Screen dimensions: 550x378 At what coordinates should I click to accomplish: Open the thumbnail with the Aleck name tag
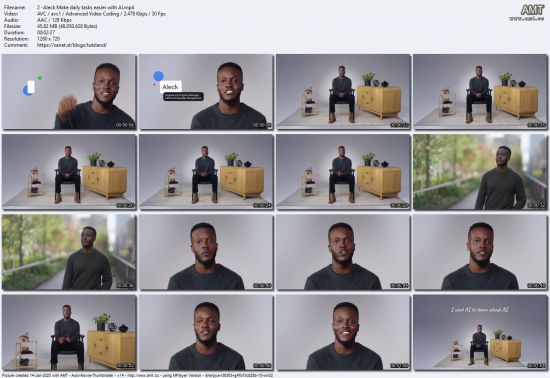pyautogui.click(x=206, y=92)
